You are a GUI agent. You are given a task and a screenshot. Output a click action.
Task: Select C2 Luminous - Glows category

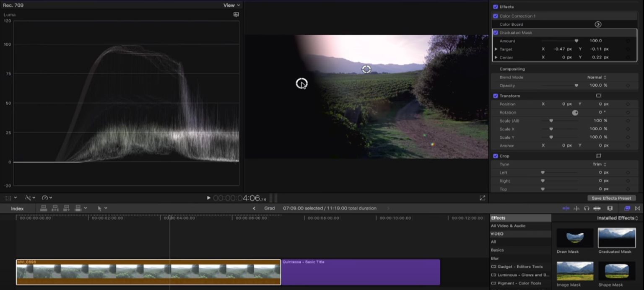point(520,275)
